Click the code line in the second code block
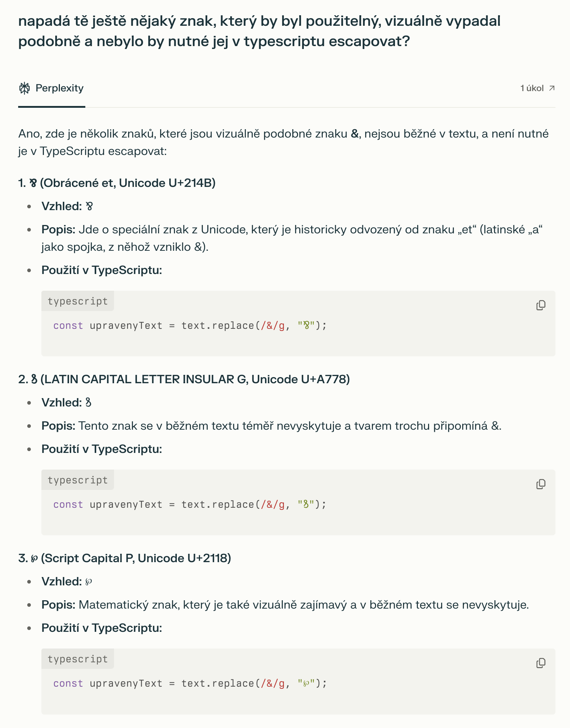This screenshot has width=570, height=728. [x=190, y=504]
